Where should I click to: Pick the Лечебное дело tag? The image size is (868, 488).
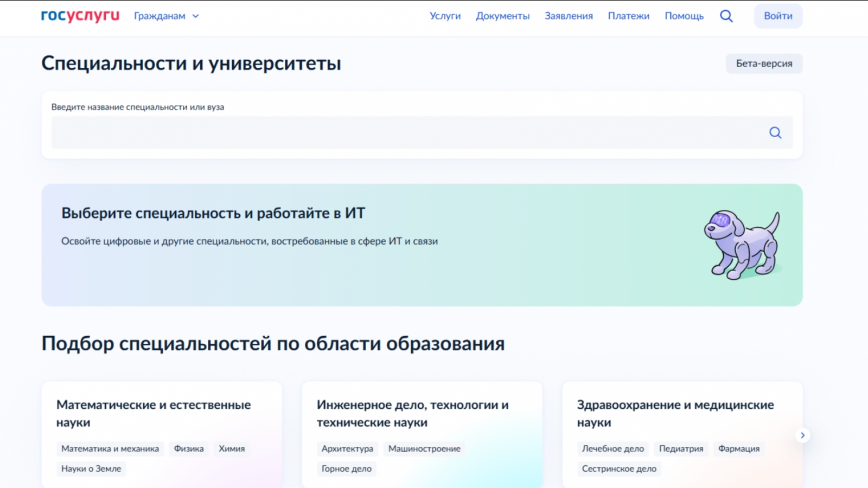tap(613, 448)
